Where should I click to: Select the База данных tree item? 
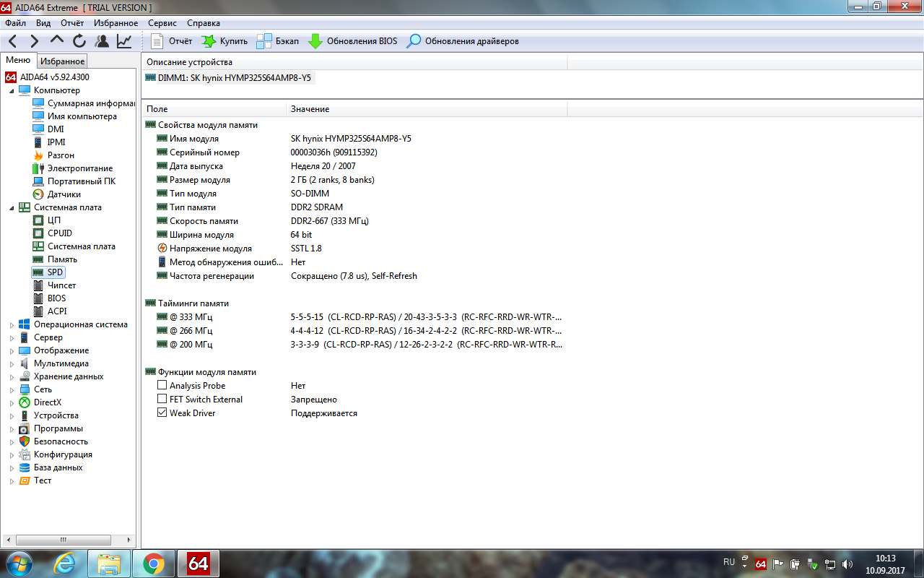click(51, 467)
